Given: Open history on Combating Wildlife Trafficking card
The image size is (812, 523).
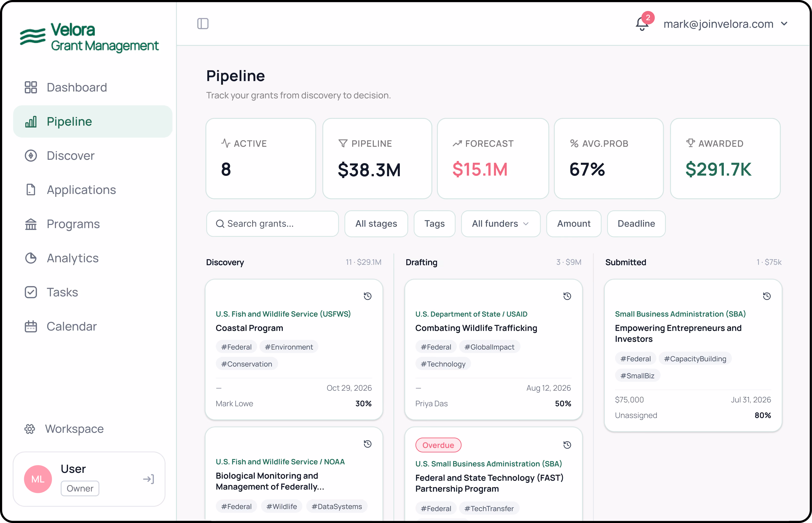Looking at the screenshot, I should [x=567, y=296].
